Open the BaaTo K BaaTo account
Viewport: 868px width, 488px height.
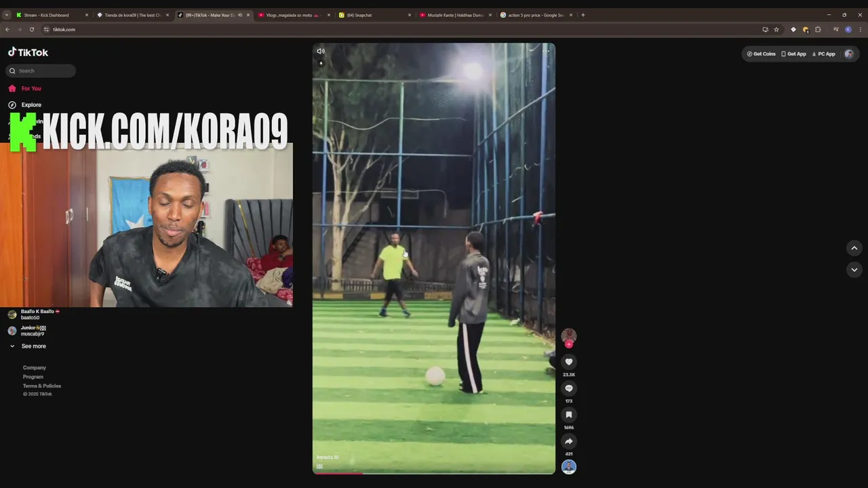[x=34, y=314]
